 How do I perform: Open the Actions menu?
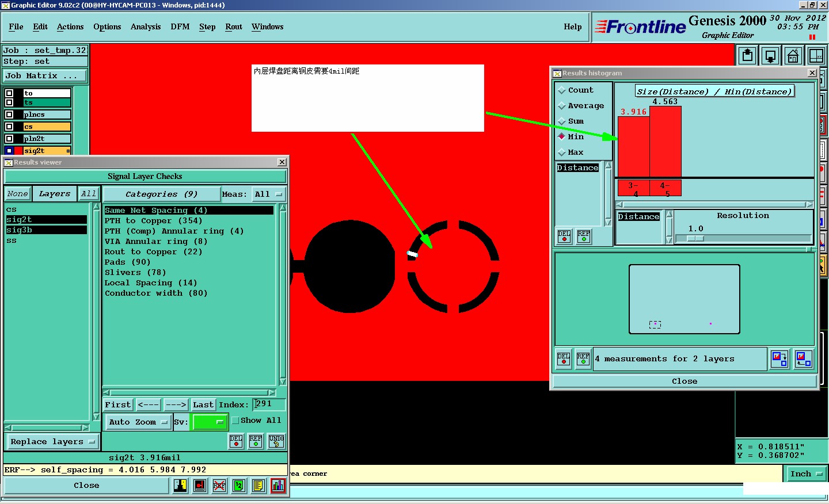(70, 27)
